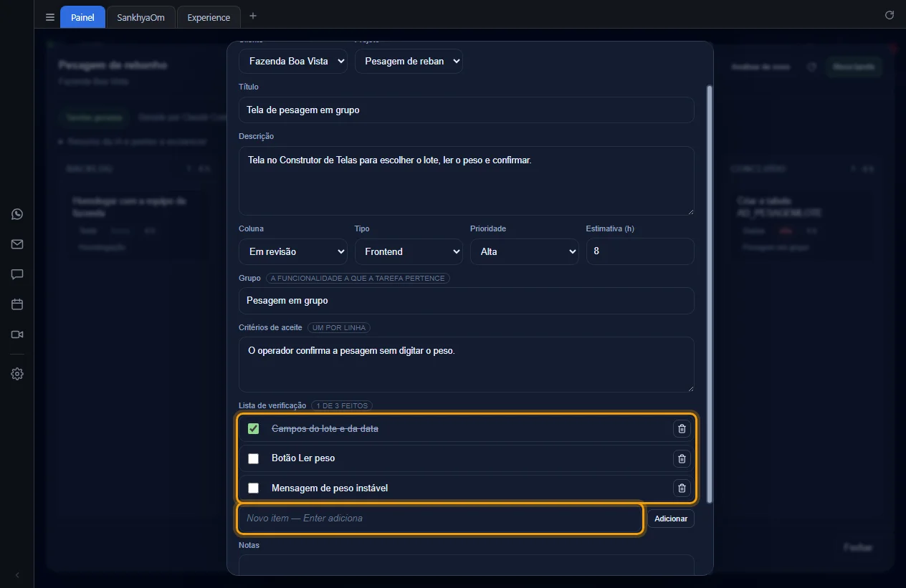The height and width of the screenshot is (588, 906).
Task: Open the chat bubble icon in the sidebar
Action: tap(17, 274)
